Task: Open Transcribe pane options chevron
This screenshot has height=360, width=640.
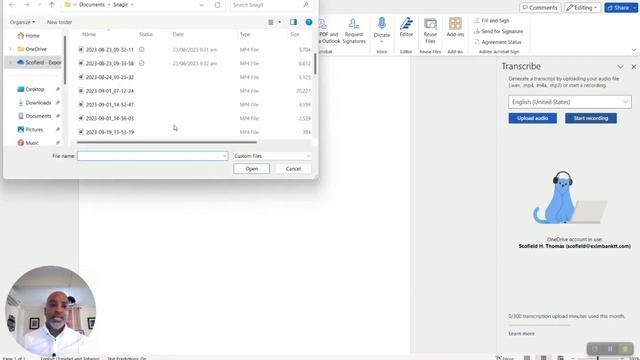Action: [620, 67]
